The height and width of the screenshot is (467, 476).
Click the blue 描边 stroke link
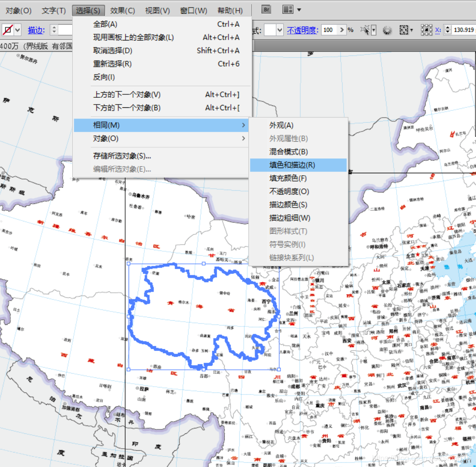tap(36, 30)
